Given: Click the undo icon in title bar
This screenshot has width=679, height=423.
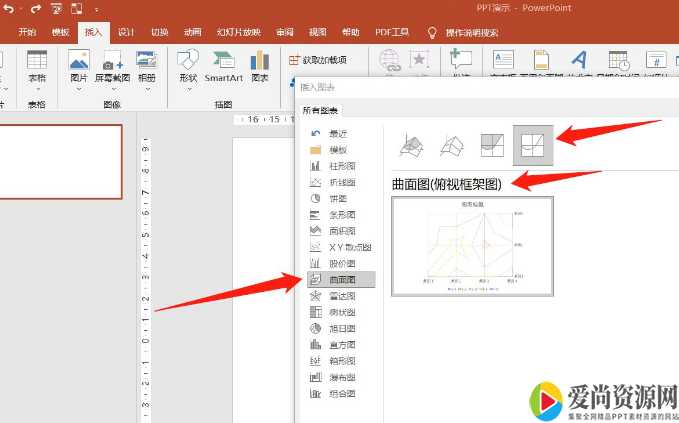Looking at the screenshot, I should click(10, 8).
